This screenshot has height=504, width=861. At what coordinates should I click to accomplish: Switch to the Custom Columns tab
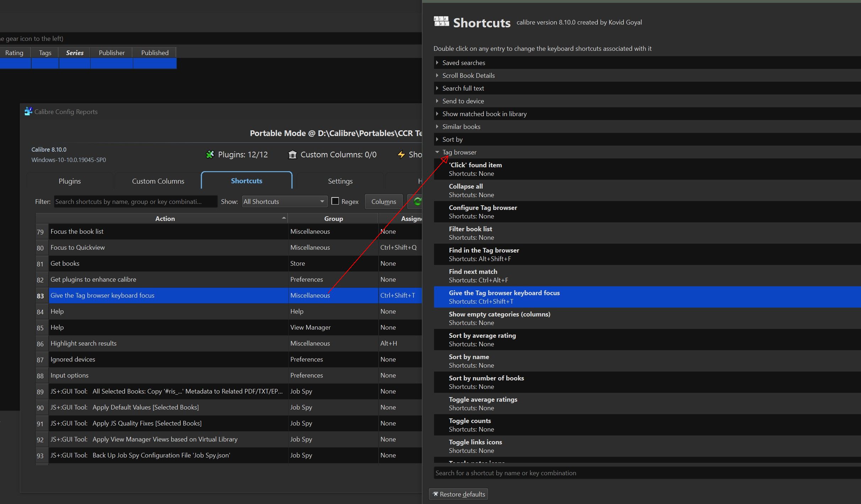coord(158,181)
